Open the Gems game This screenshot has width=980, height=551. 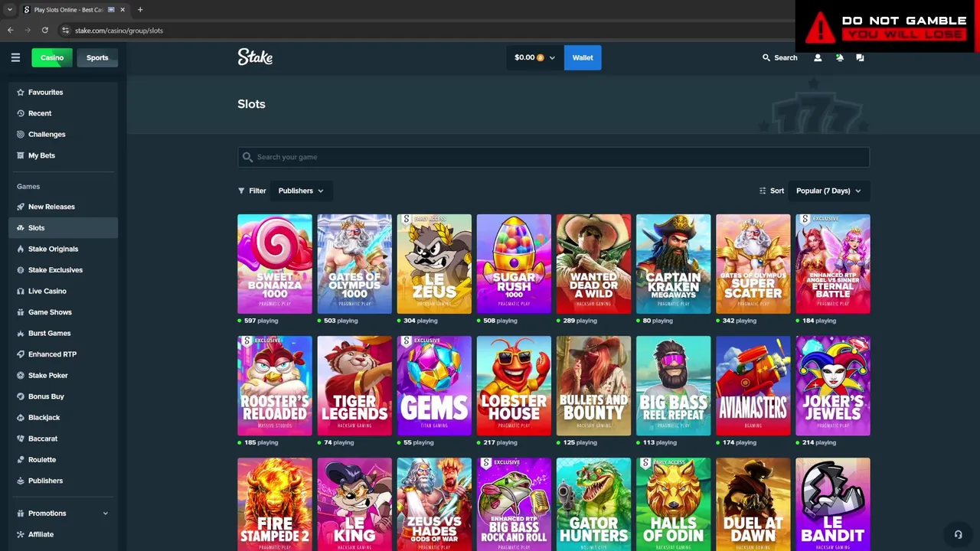coord(434,386)
